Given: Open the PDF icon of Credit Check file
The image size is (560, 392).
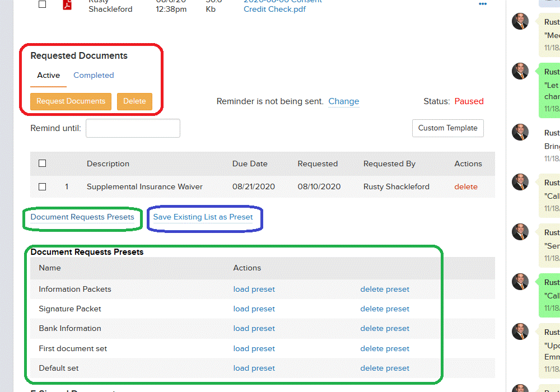Looking at the screenshot, I should [x=67, y=4].
